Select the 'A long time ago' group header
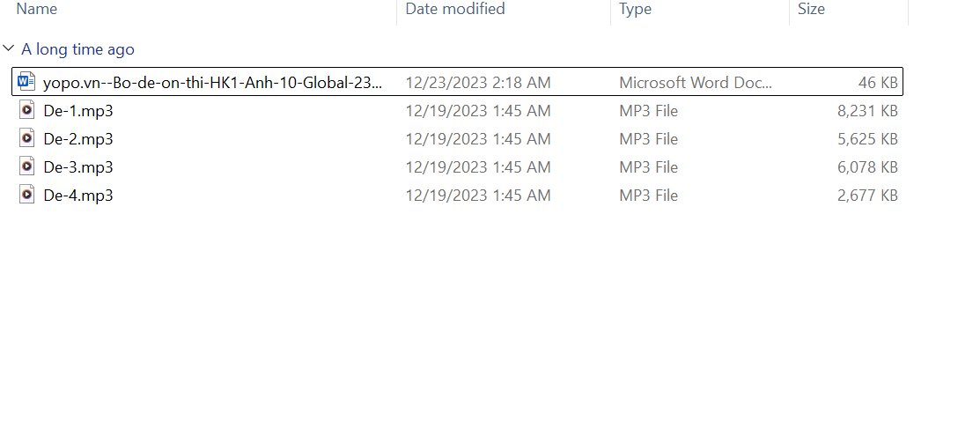 point(77,49)
